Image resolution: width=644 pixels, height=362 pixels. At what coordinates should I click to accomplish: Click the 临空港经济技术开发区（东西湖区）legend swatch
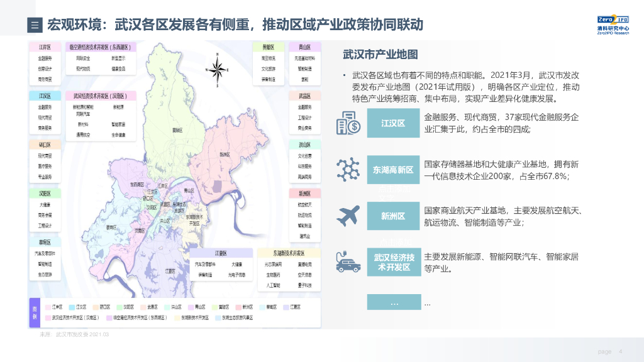[x=109, y=317]
